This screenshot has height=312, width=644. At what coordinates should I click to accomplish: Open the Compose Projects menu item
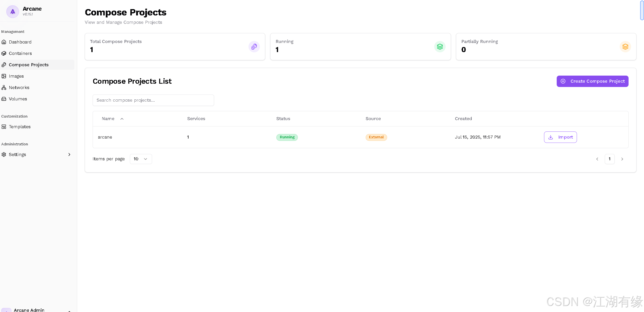pyautogui.click(x=29, y=65)
